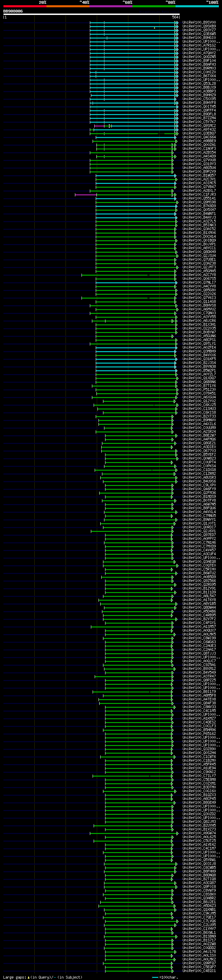The width and height of the screenshot is (222, 980).
Task: Open hit UniRef100_Q5YRW1
Action: pyautogui.click(x=199, y=860)
